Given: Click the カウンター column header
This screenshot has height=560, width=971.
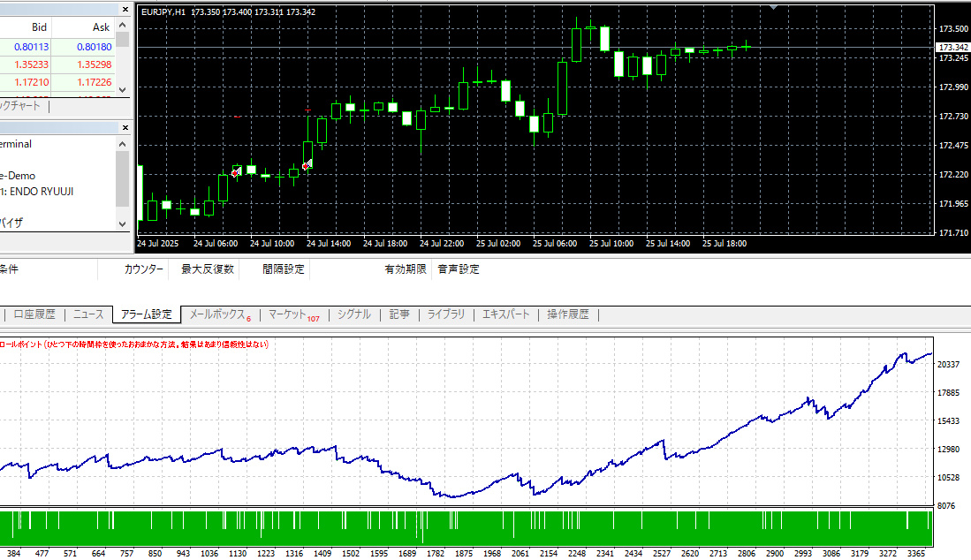Looking at the screenshot, I should (x=143, y=269).
